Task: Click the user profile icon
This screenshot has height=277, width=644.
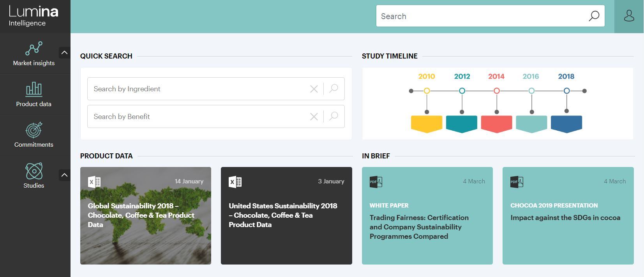Action: (629, 16)
